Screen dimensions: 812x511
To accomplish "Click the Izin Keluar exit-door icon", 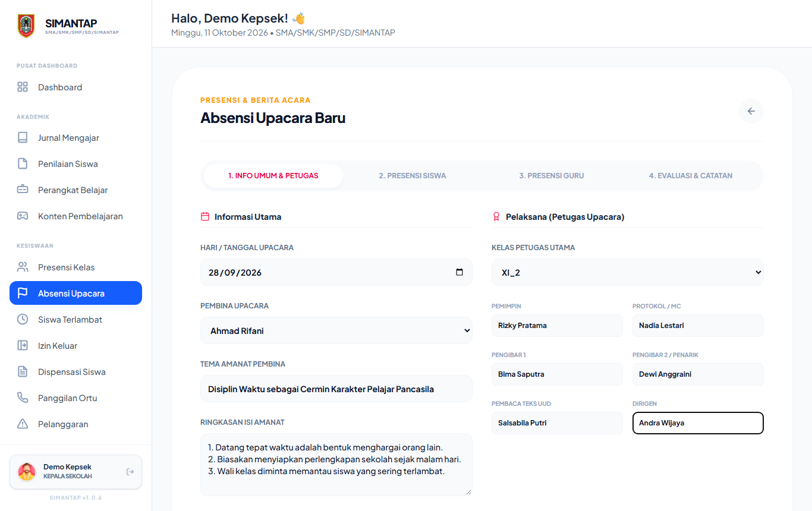I will (23, 346).
